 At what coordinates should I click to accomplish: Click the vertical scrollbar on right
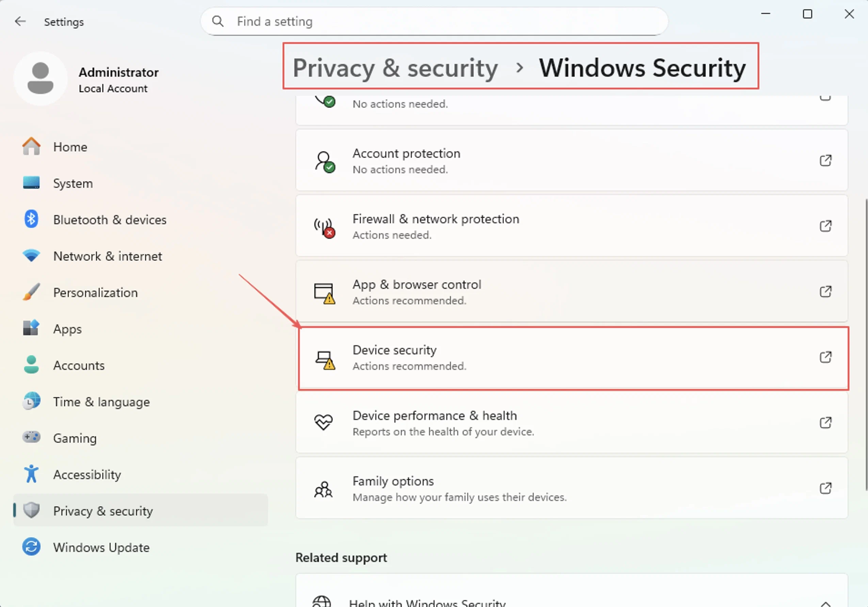[866, 344]
